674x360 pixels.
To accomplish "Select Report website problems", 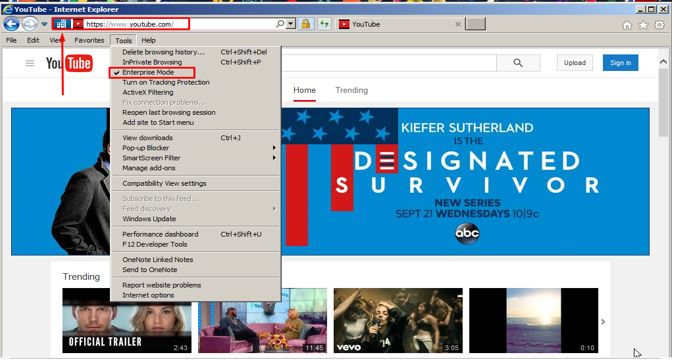I will coord(196,285).
